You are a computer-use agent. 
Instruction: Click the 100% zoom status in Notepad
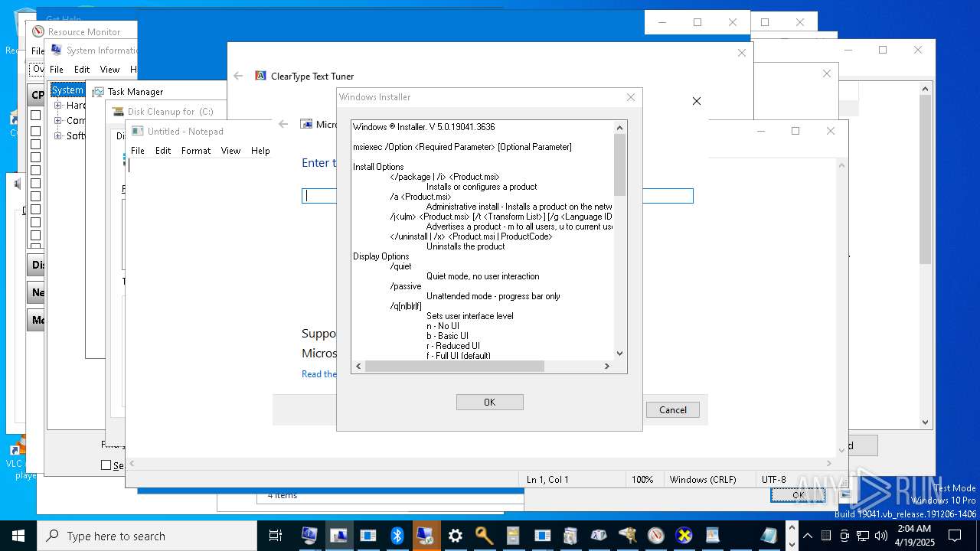[642, 480]
